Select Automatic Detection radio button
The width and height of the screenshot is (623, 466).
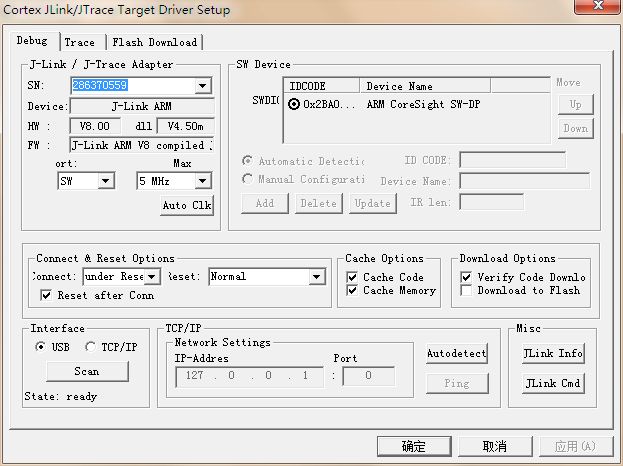(x=248, y=161)
